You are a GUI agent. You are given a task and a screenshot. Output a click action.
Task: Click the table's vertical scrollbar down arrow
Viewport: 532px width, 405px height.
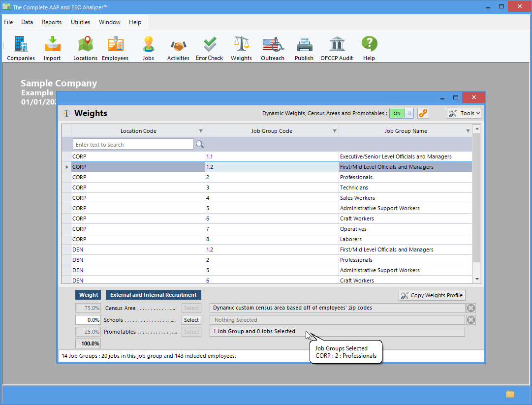click(x=477, y=279)
